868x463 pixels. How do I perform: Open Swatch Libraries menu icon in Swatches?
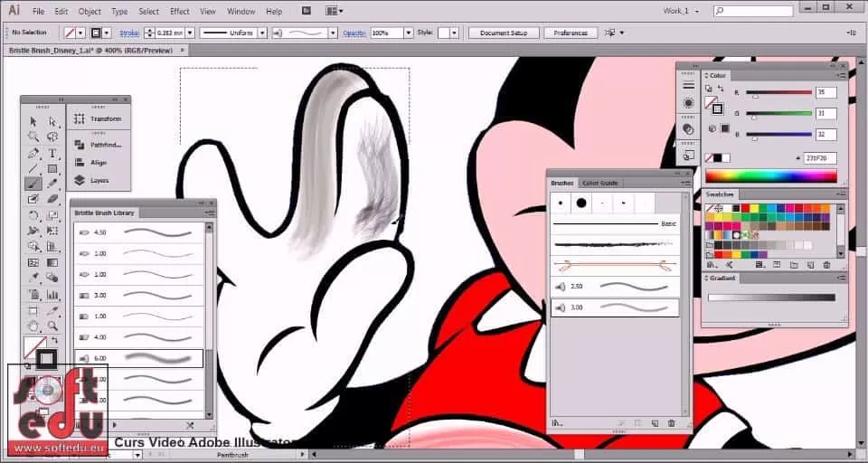click(x=712, y=265)
